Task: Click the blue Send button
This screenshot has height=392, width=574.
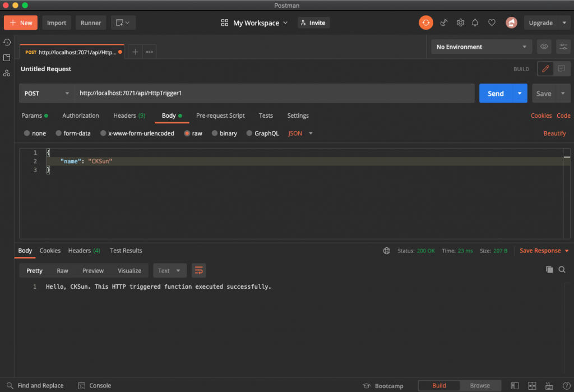Action: [496, 94]
